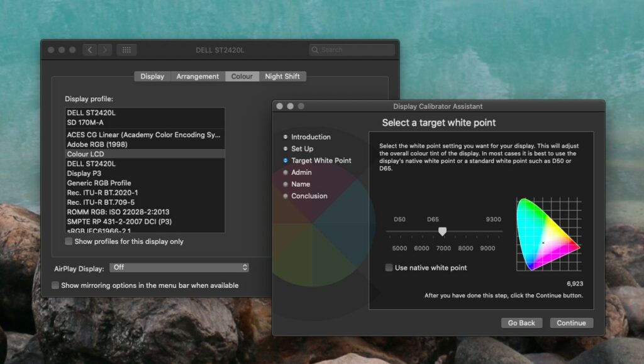This screenshot has width=644, height=364.
Task: Click the Introduction step indicator dot
Action: coord(286,136)
